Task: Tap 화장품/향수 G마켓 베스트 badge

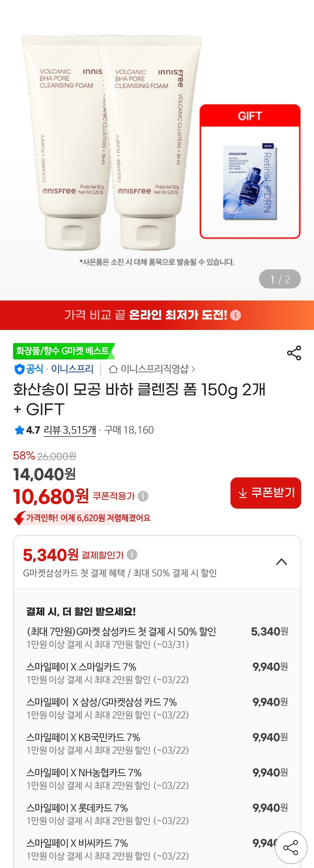Action: [x=63, y=351]
